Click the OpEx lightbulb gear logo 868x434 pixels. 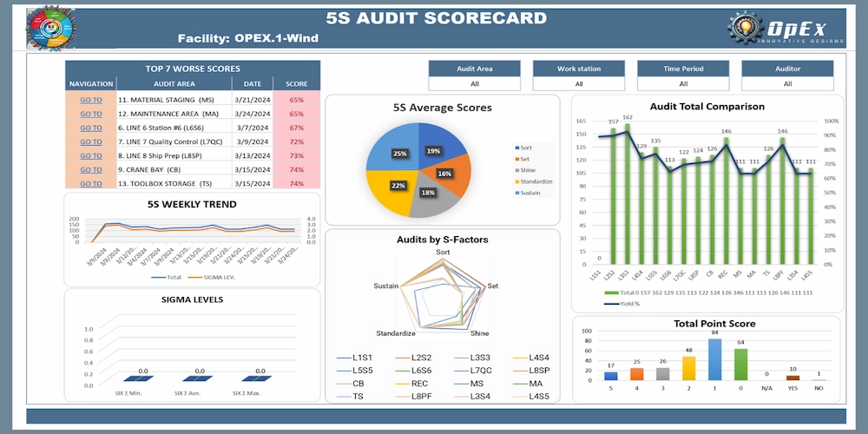tap(742, 29)
